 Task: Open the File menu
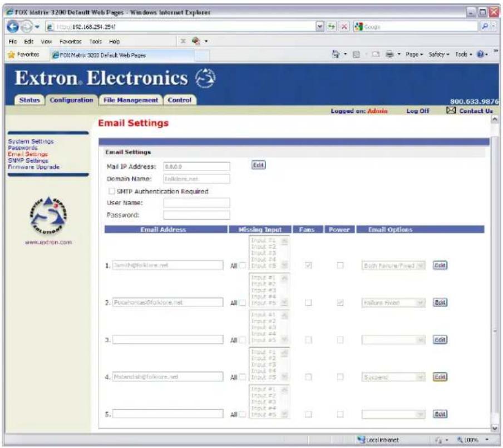pyautogui.click(x=12, y=41)
